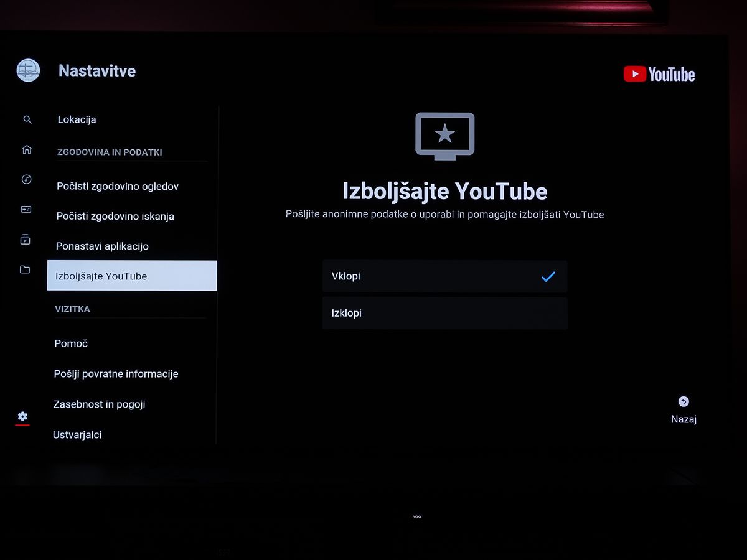This screenshot has height=560, width=747.
Task: Click the blue checkmark next to Vklopi
Action: (548, 277)
